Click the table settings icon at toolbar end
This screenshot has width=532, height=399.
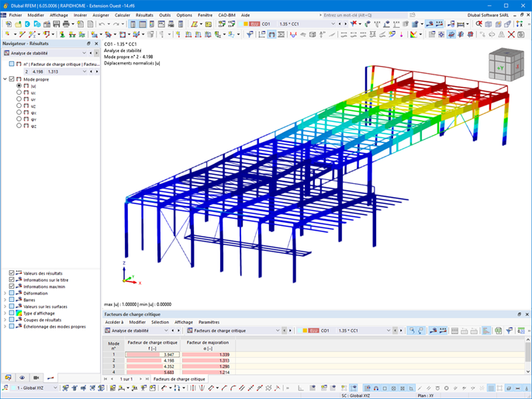point(520,331)
